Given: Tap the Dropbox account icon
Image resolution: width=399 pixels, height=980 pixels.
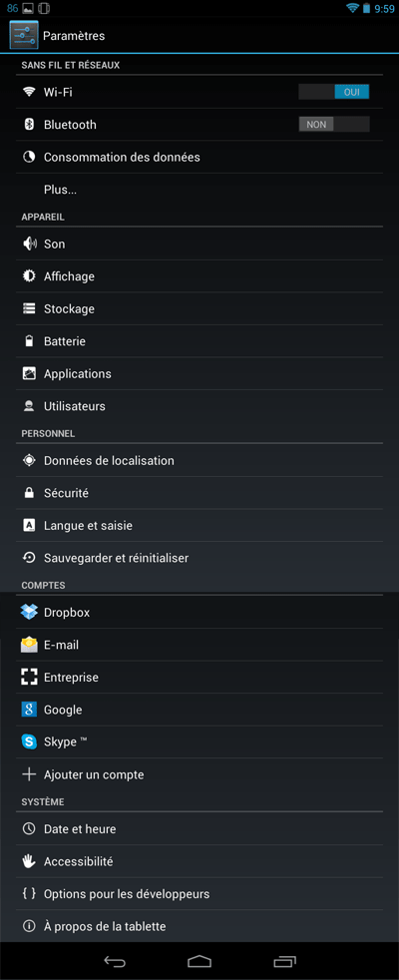Looking at the screenshot, I should pos(29,612).
